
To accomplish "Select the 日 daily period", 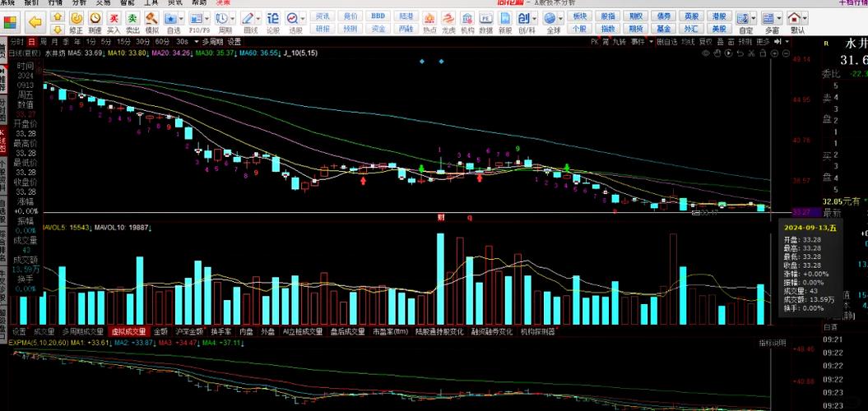I will pyautogui.click(x=31, y=41).
